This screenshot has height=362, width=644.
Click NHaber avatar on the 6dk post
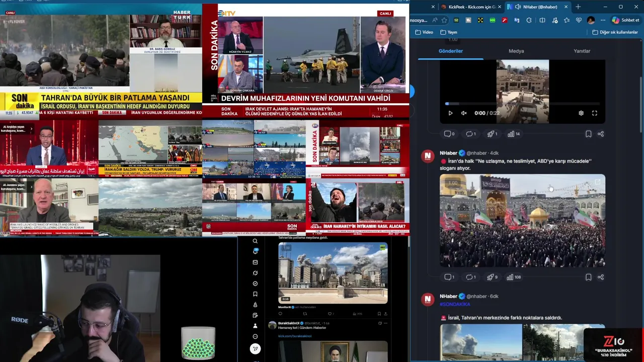pos(428,299)
